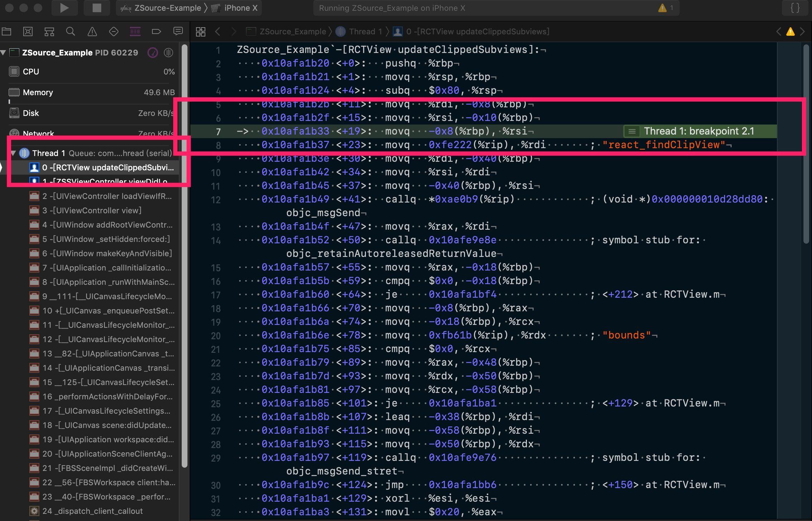Viewport: 812px width, 521px height.
Task: Click Thread 1 in the jump bar
Action: 359,31
